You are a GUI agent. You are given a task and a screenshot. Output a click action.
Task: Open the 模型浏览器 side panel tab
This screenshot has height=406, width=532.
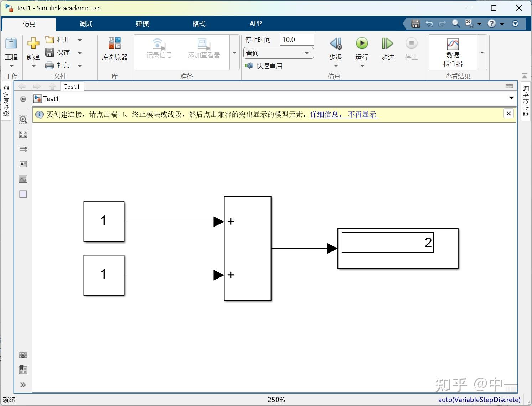tap(6, 101)
